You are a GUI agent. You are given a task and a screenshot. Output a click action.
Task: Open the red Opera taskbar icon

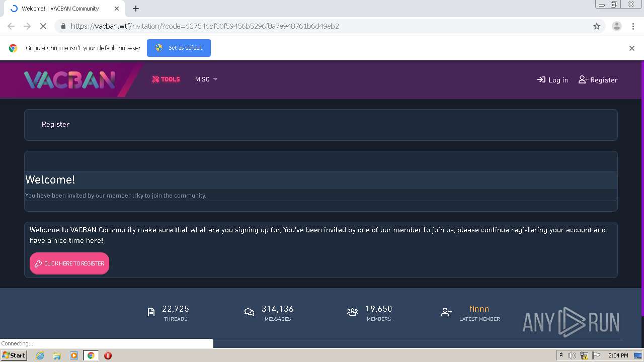click(108, 355)
